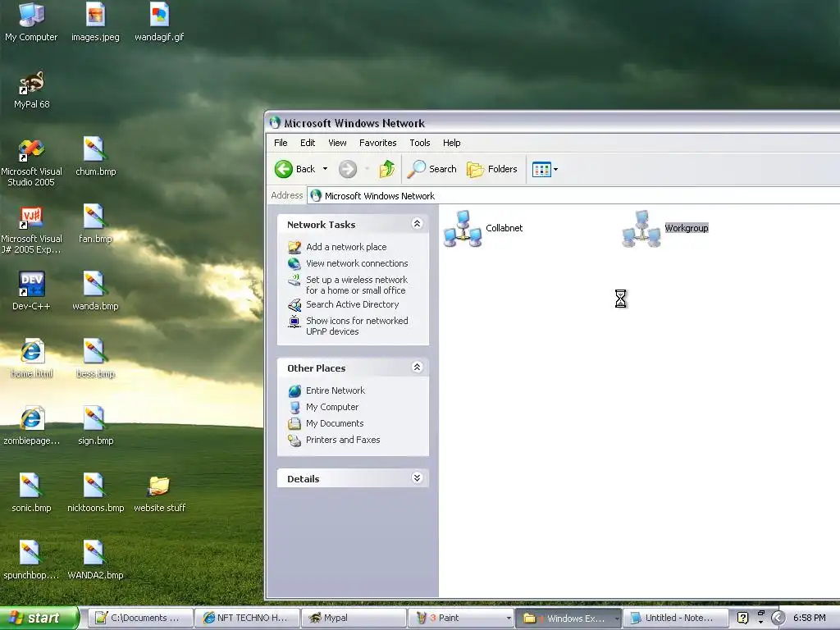
Task: Click the Windows start button
Action: click(39, 619)
